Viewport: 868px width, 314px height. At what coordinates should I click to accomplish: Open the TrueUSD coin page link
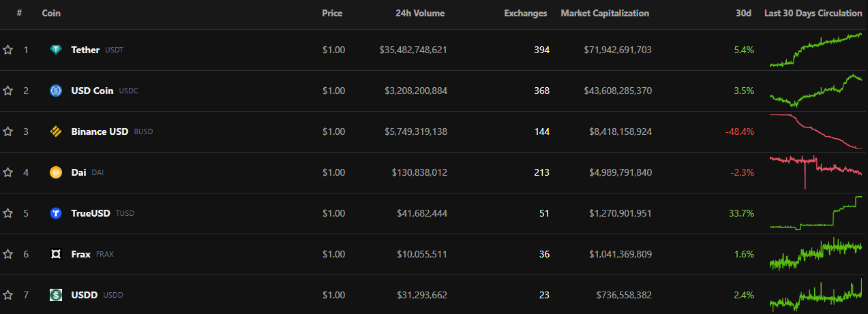coord(91,213)
